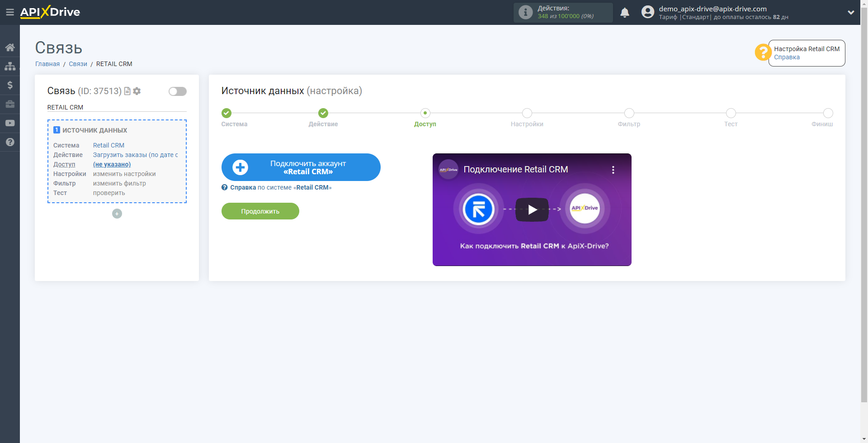Screen dimensions: 868x443
Task: Open the notifications bell
Action: [625, 13]
